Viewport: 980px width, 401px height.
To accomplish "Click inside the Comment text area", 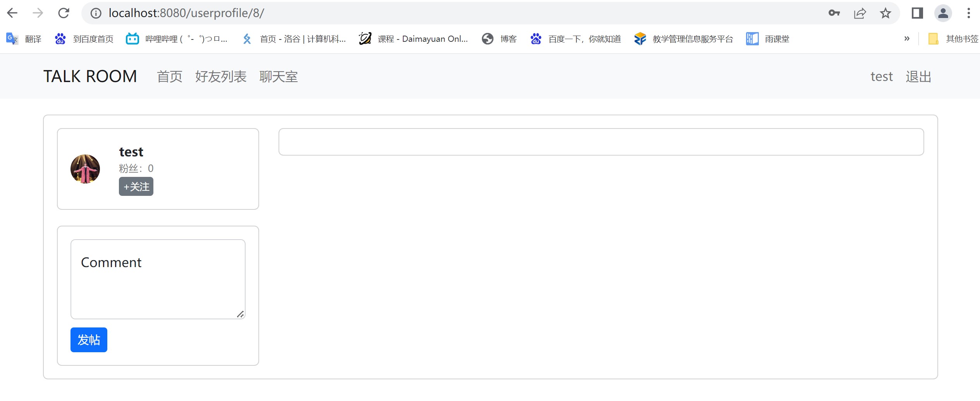I will click(157, 279).
